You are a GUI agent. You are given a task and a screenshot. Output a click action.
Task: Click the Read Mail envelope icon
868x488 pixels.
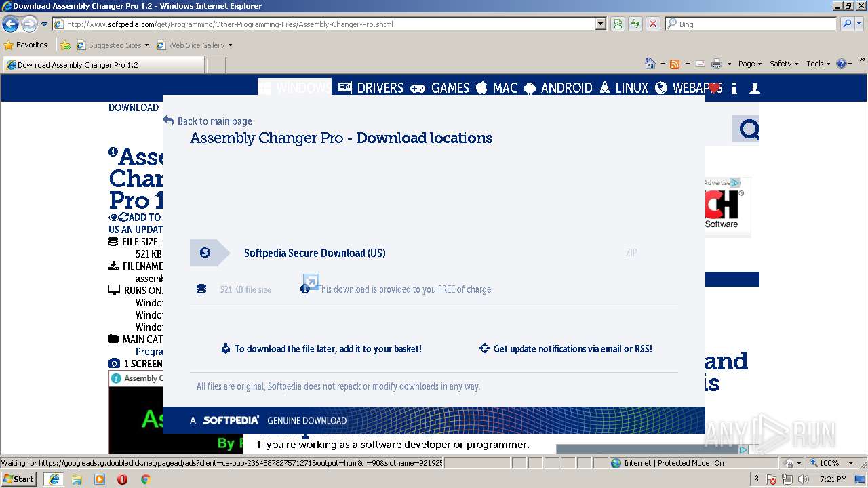701,64
